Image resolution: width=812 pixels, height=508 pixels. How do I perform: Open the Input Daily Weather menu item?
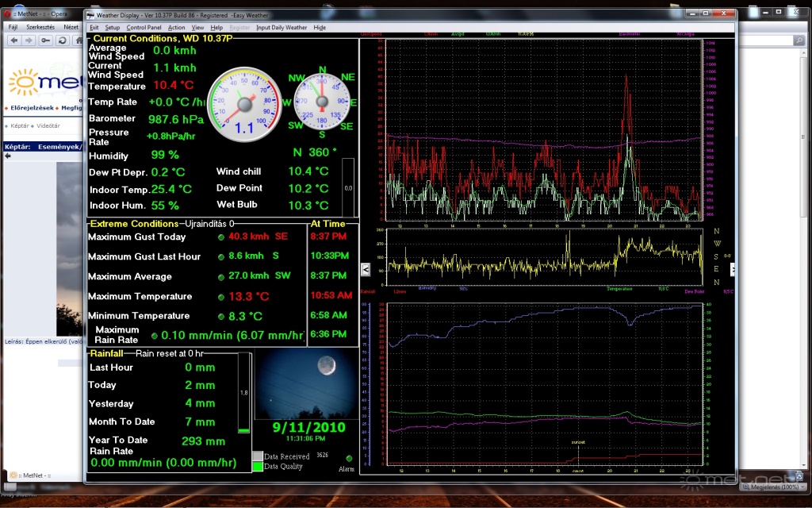tap(282, 28)
